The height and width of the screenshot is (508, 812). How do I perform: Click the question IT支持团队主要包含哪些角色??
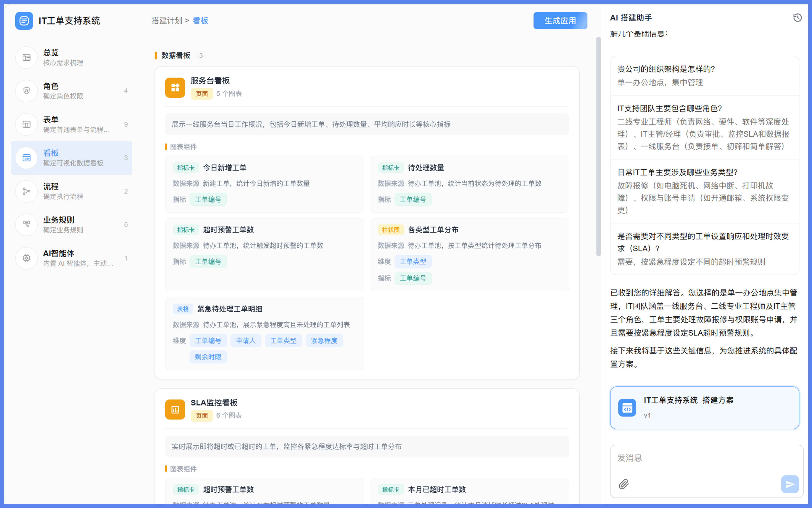670,109
